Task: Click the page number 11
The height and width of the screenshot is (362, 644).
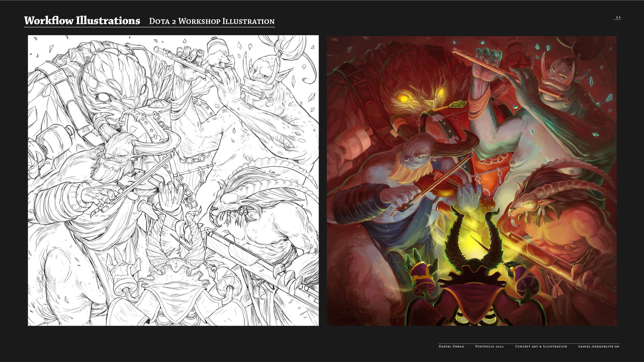Action: 618,17
